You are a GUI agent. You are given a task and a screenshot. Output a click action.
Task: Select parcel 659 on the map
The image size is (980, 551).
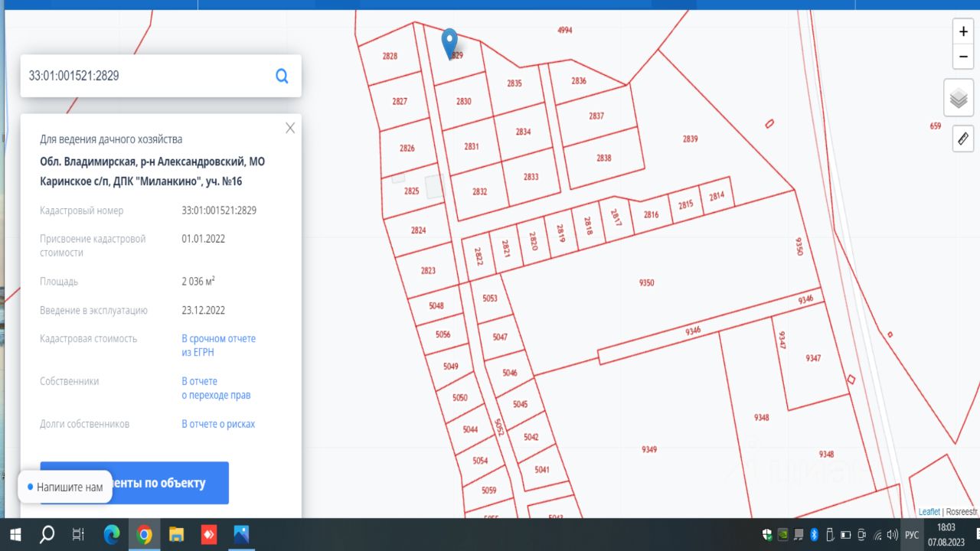coord(936,126)
